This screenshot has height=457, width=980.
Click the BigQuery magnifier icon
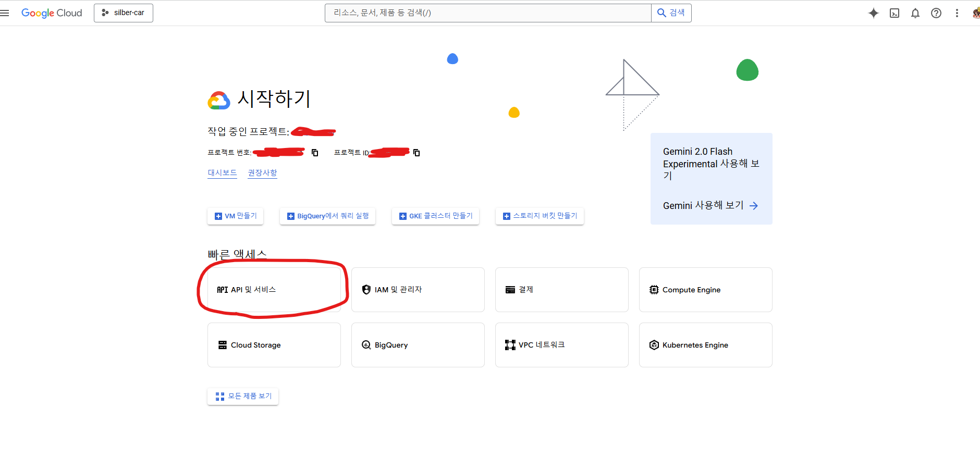pyautogui.click(x=366, y=345)
